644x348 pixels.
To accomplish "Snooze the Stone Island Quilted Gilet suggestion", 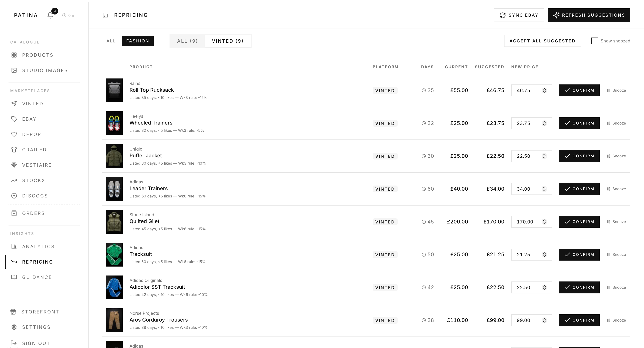I will point(616,222).
